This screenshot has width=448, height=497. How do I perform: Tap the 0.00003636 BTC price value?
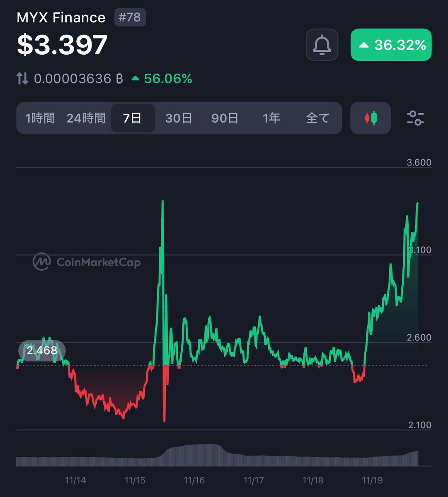79,79
